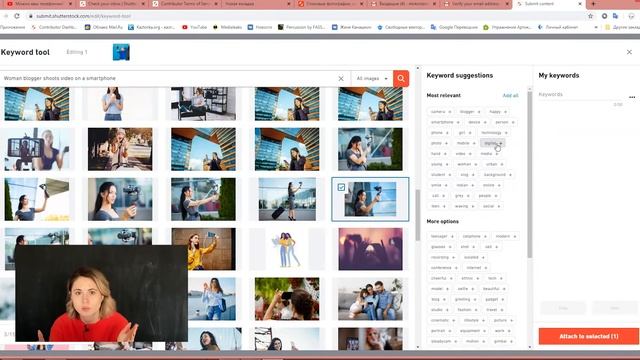Click Attach to selected (1) button
This screenshot has height=360, width=640.
pos(589,336)
